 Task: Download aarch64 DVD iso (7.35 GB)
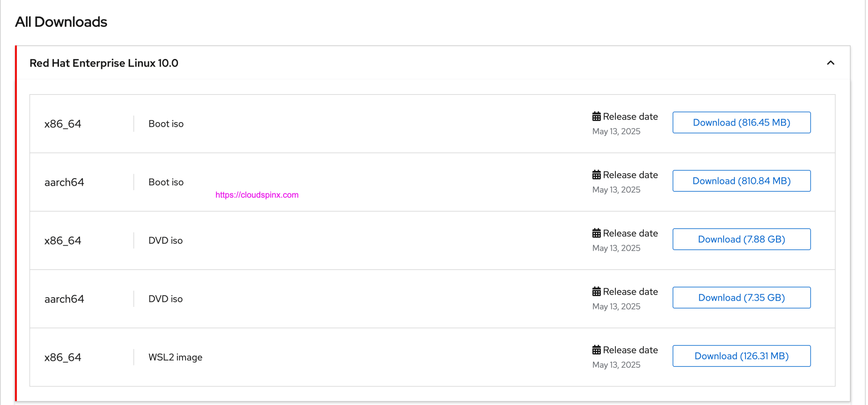coord(741,298)
